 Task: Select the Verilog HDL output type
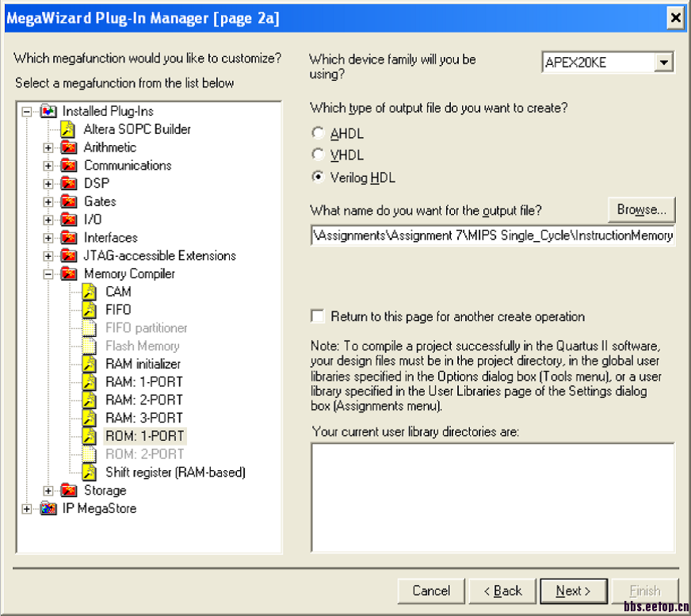click(x=318, y=177)
